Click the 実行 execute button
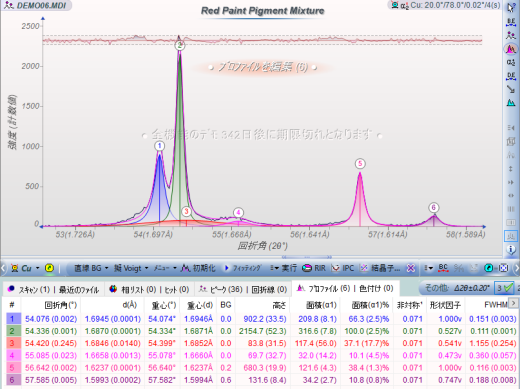This screenshot has width=520, height=389. click(x=283, y=268)
